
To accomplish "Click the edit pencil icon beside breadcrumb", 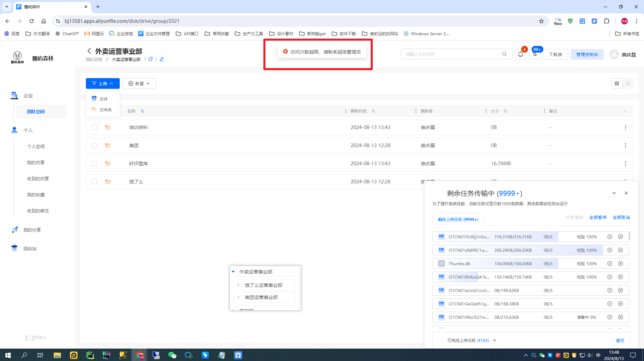I will click(x=162, y=59).
